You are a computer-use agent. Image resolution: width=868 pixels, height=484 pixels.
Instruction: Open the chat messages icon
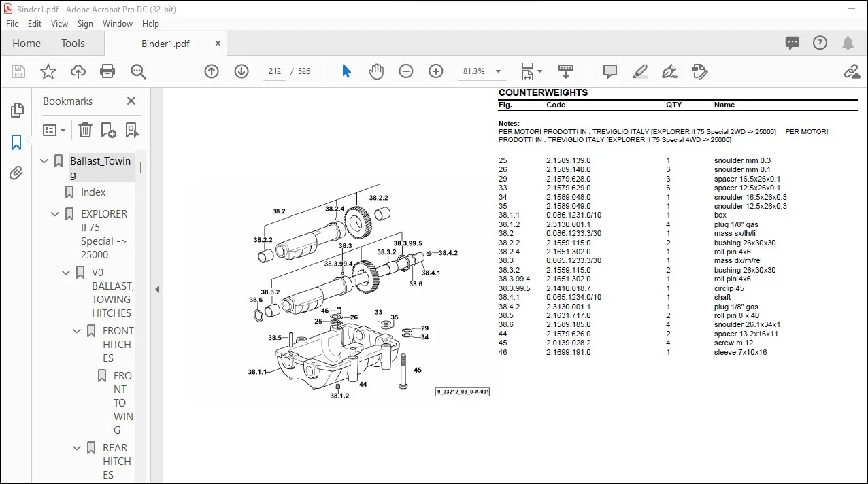click(x=792, y=43)
